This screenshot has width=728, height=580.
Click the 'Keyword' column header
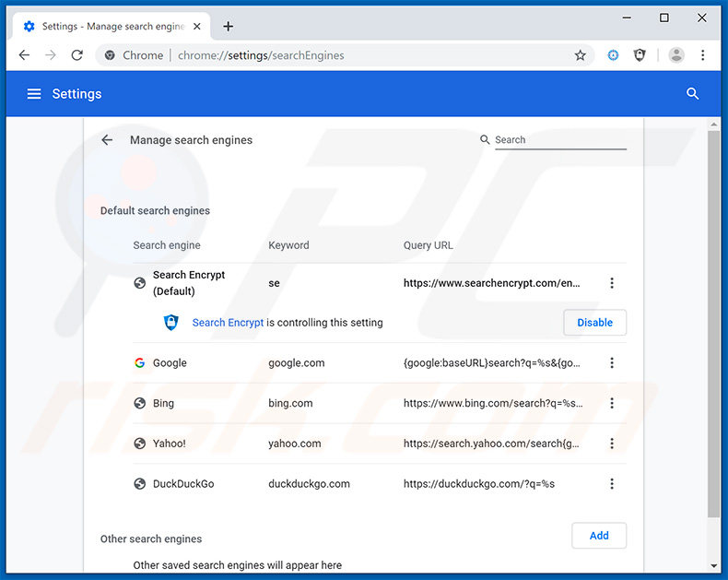tap(288, 245)
